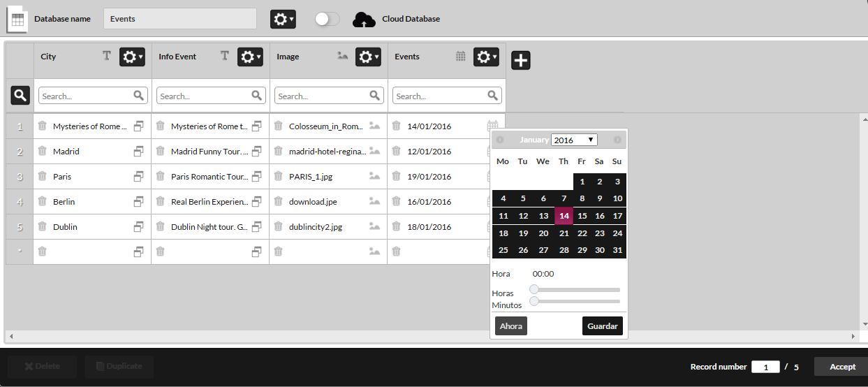
Task: Delete City value in Dublin row
Action: click(42, 226)
